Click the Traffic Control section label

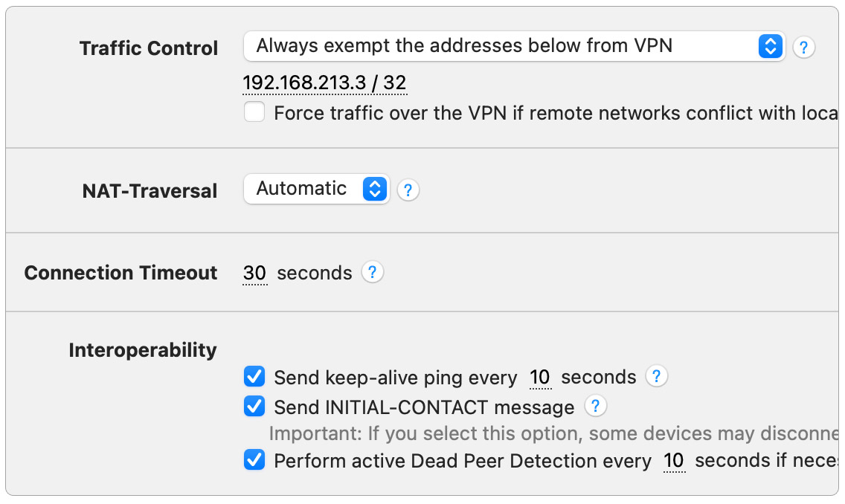coord(148,48)
